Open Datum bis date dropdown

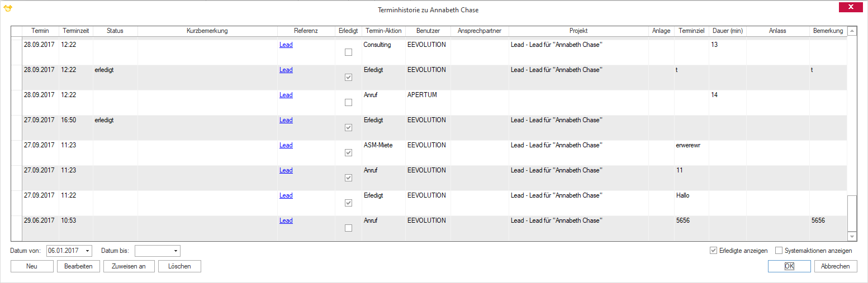pos(176,251)
